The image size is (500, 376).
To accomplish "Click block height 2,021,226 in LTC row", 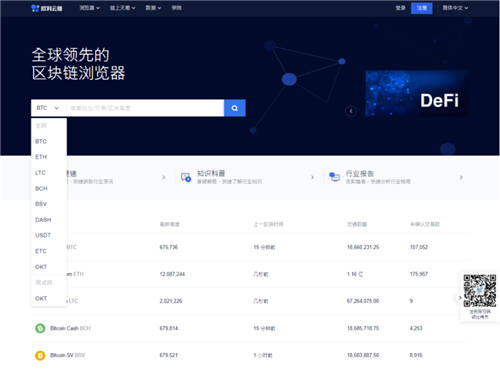I will (171, 301).
